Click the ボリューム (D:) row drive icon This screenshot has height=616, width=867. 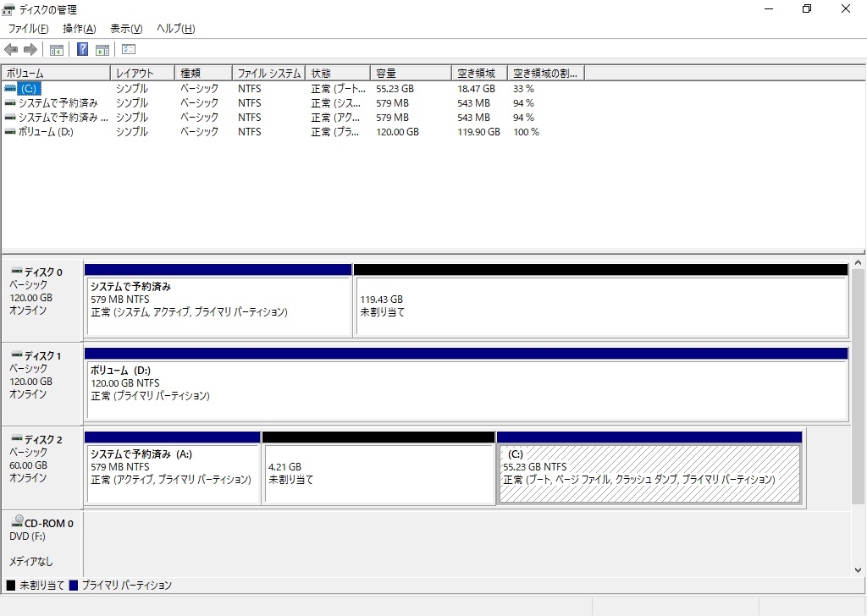(x=10, y=131)
